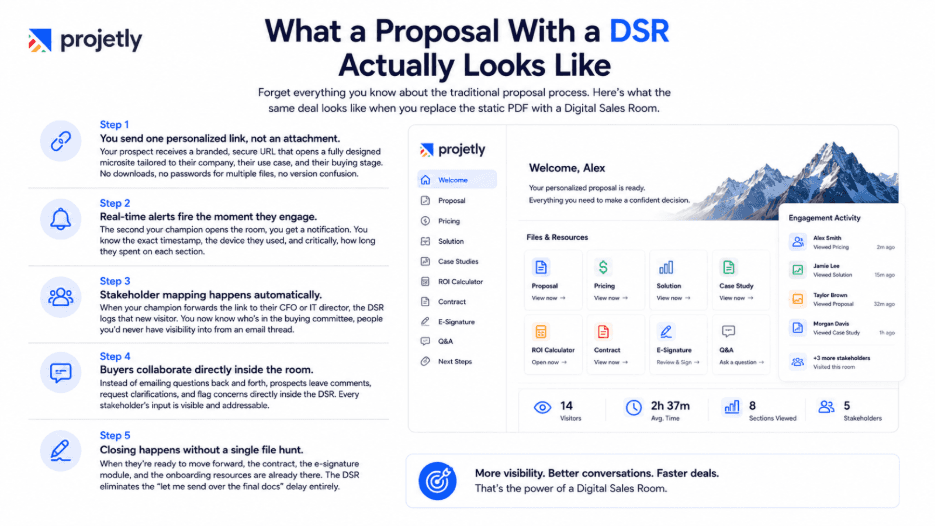Click the Jamie Lee activity chart icon
936x526 pixels.
coord(798,270)
